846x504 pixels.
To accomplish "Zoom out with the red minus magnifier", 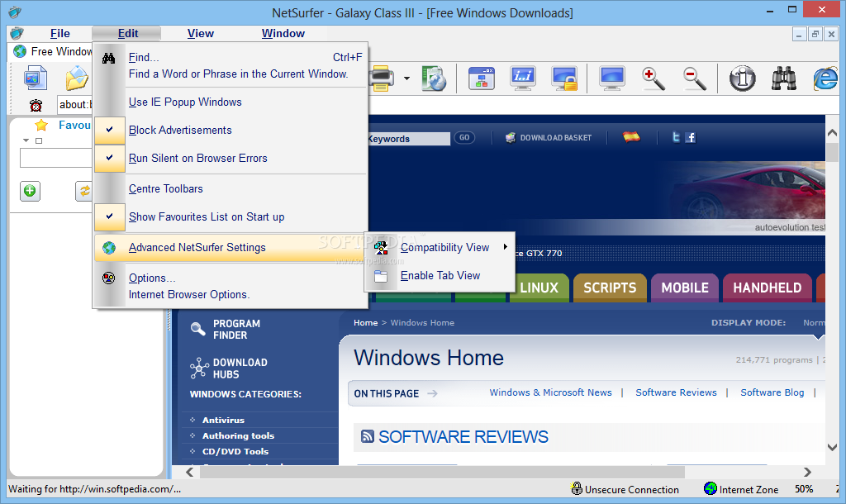I will pos(694,78).
